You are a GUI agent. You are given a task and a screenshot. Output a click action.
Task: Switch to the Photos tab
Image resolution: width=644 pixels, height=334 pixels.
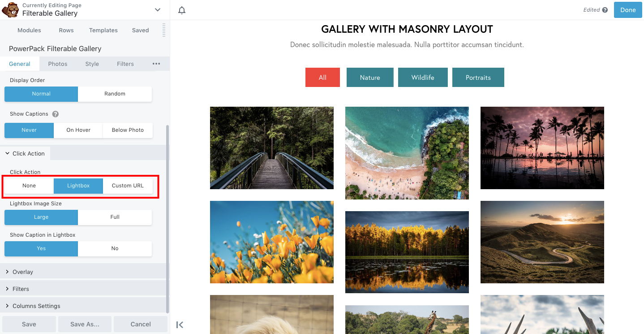pos(57,64)
